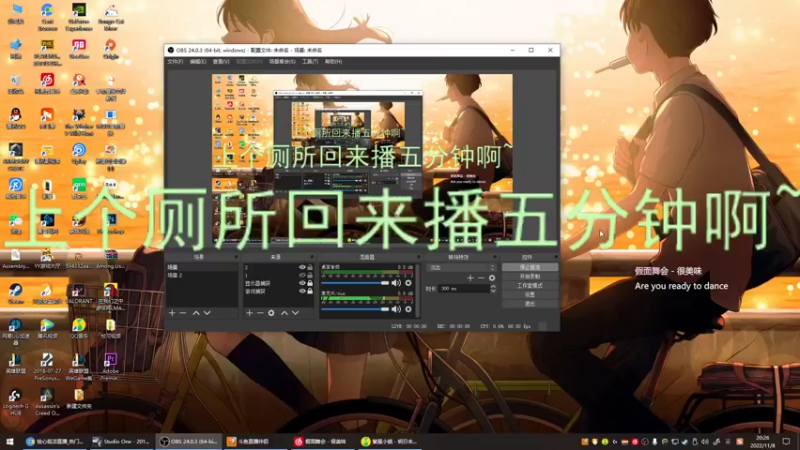
Task: Click the 停止推流 button
Action: 530,267
